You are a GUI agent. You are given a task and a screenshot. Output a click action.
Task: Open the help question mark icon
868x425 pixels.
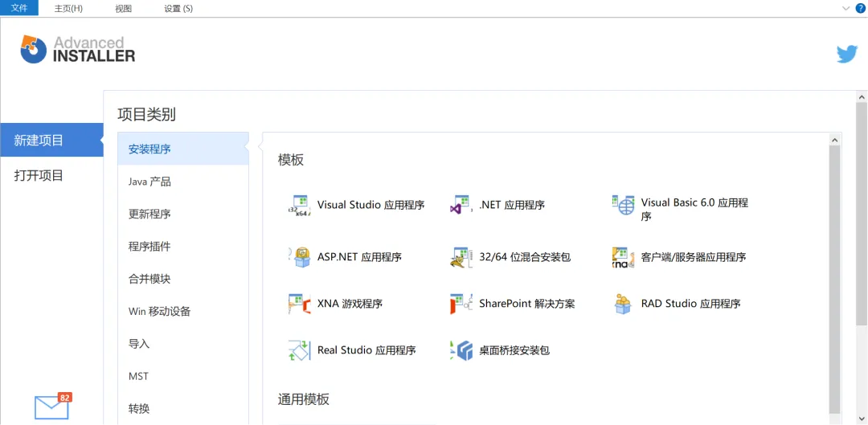coord(860,8)
